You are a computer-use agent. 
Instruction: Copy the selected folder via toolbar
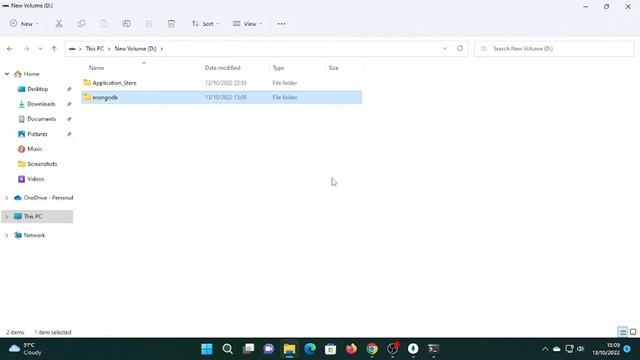81,24
